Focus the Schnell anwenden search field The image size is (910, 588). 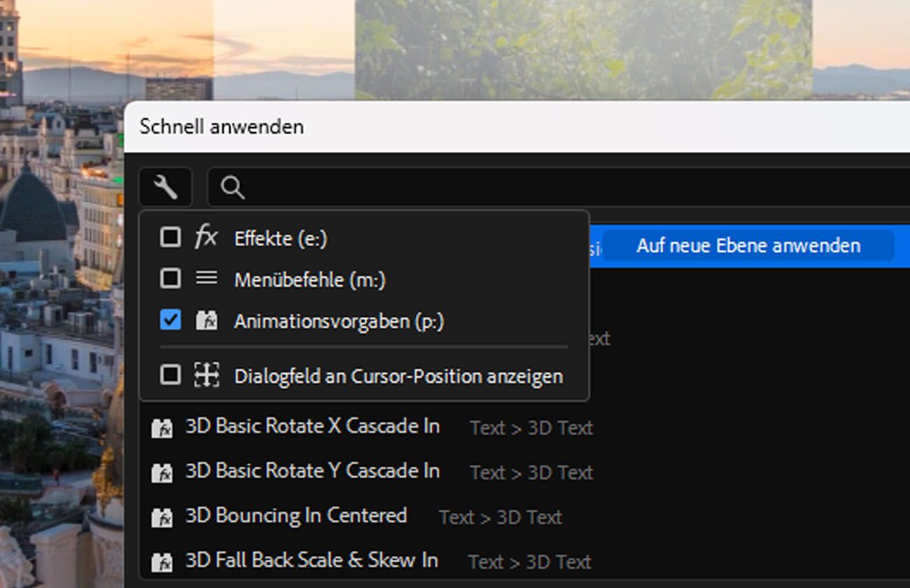pos(560,188)
